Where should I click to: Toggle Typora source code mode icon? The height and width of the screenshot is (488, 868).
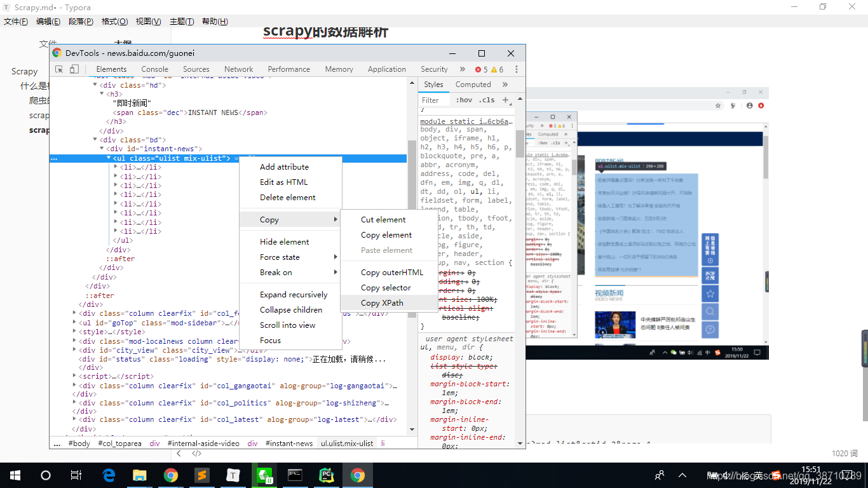click(197, 454)
